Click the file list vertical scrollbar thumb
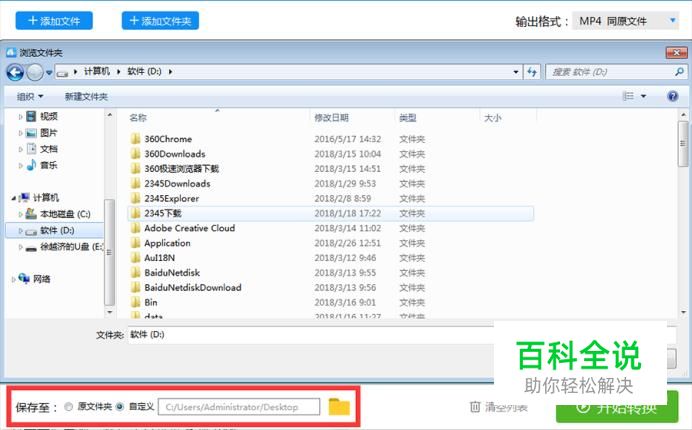Viewport: 692px width, 430px height. tap(683, 143)
